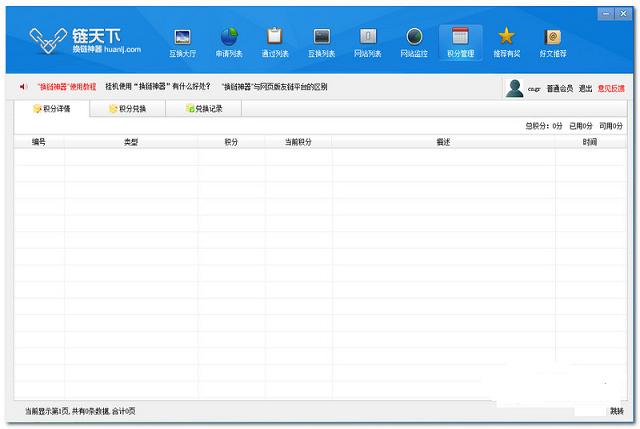Click the red speaker announcement icon

[x=23, y=87]
